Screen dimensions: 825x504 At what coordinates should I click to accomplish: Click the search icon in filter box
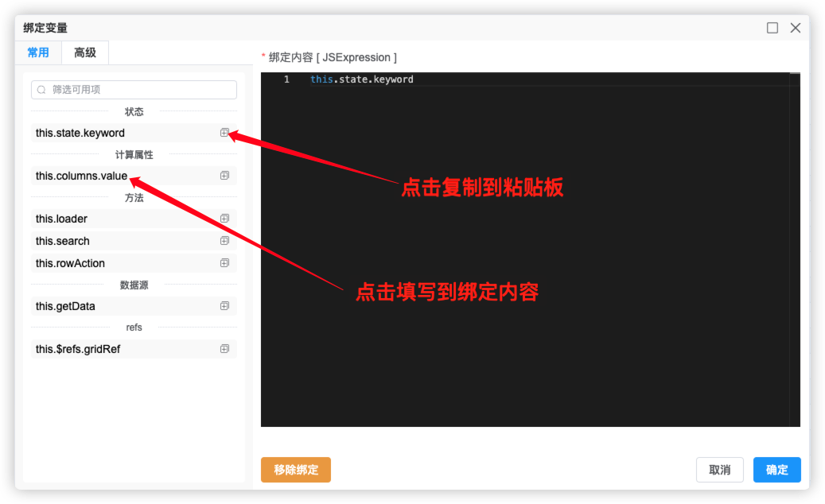[41, 90]
